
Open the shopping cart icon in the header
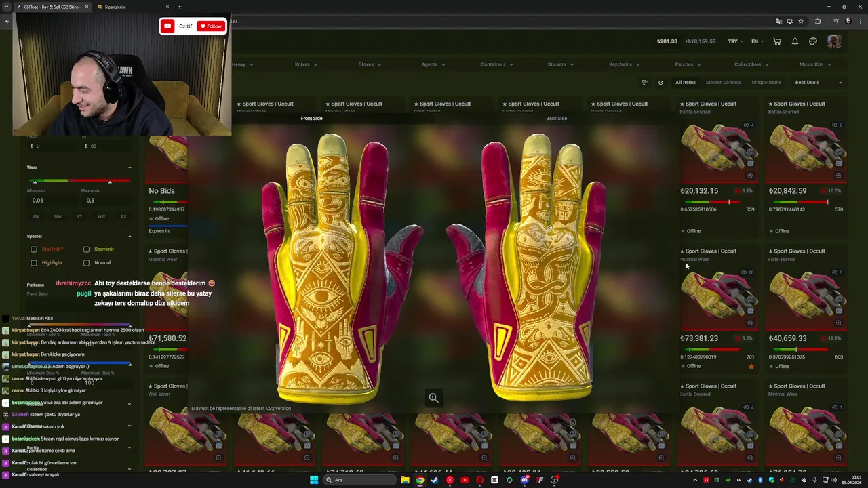click(x=777, y=41)
